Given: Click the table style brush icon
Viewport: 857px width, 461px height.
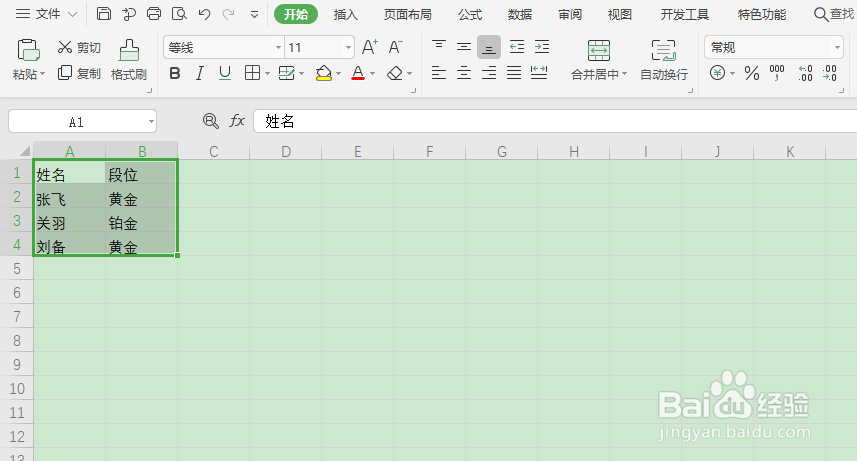Looking at the screenshot, I should tap(287, 73).
